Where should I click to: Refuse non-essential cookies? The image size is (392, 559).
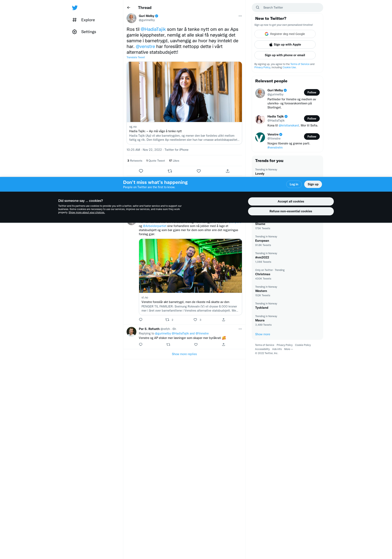pyautogui.click(x=291, y=211)
